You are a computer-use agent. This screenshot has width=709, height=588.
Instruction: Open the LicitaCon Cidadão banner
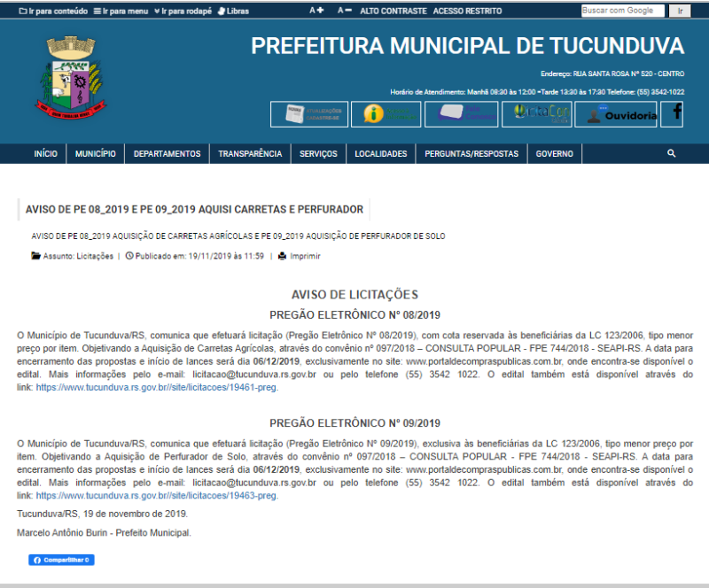(536, 114)
